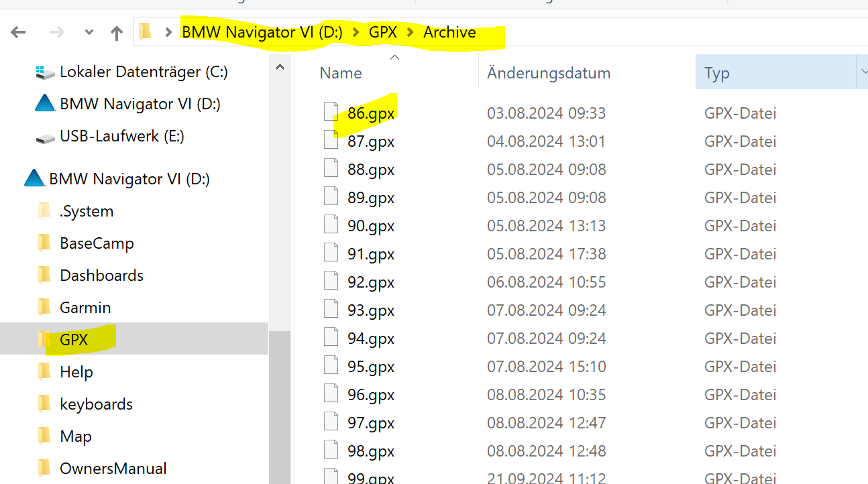Sort by the Änderungsdatum column header
This screenshot has width=868, height=484.
tap(549, 73)
